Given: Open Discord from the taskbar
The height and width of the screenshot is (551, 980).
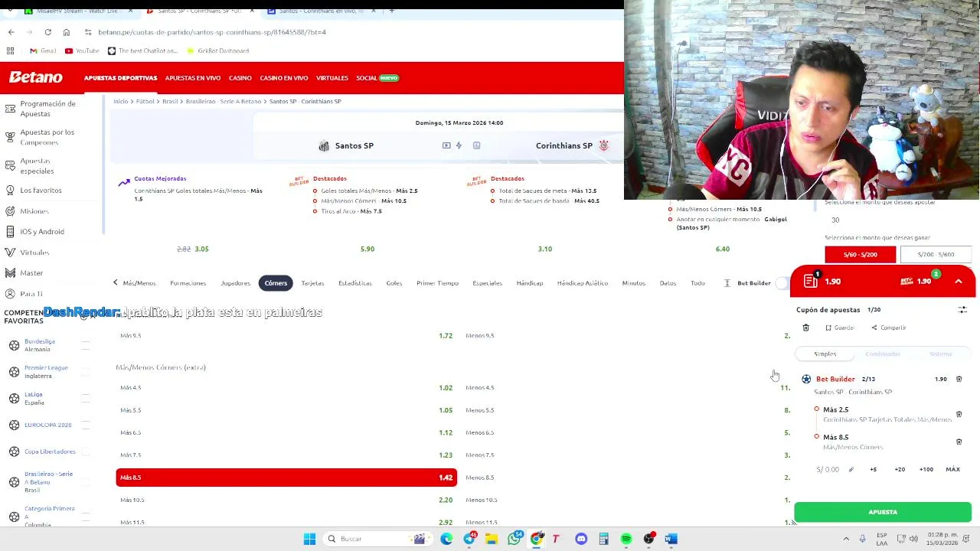Looking at the screenshot, I should (x=581, y=539).
